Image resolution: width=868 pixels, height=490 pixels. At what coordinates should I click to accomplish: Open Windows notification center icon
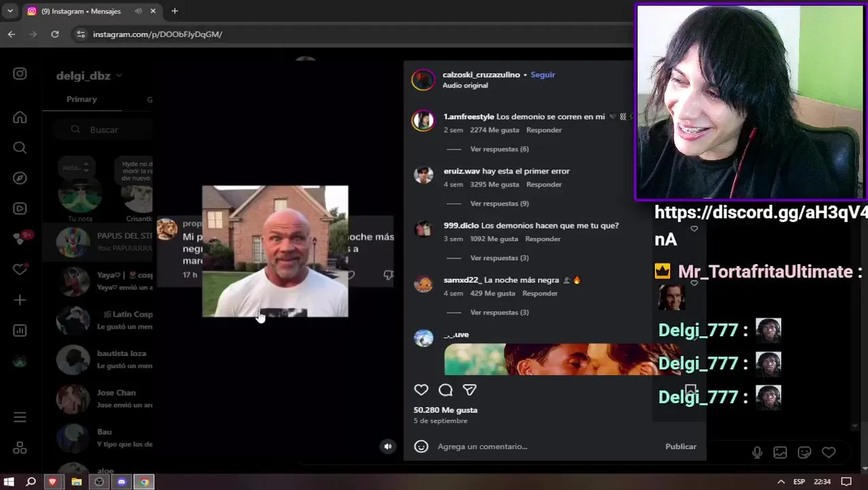tap(846, 482)
